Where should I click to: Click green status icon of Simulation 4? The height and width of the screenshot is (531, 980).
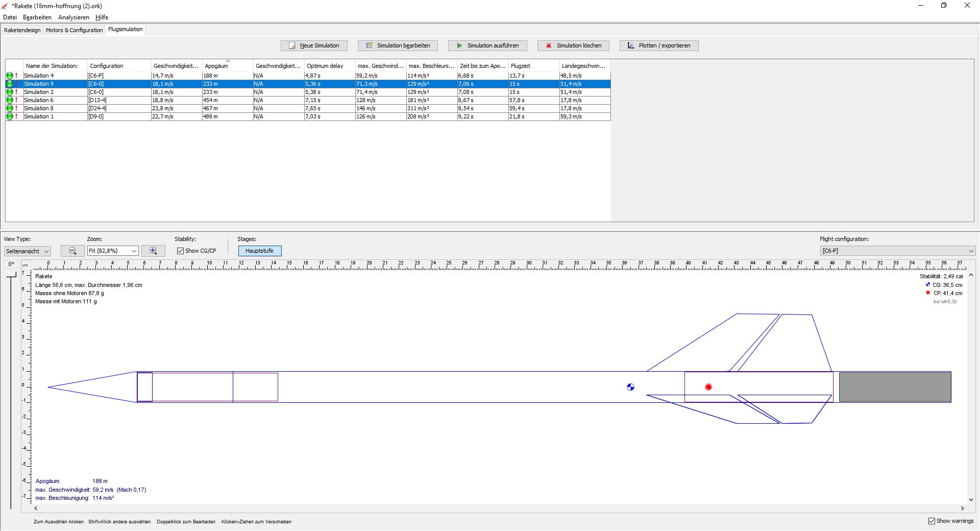click(x=10, y=76)
